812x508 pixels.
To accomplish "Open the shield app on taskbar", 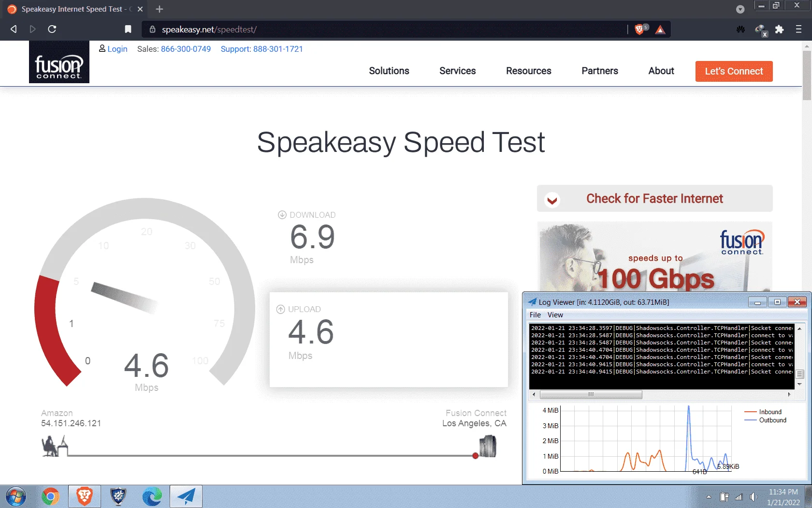I will pyautogui.click(x=118, y=496).
